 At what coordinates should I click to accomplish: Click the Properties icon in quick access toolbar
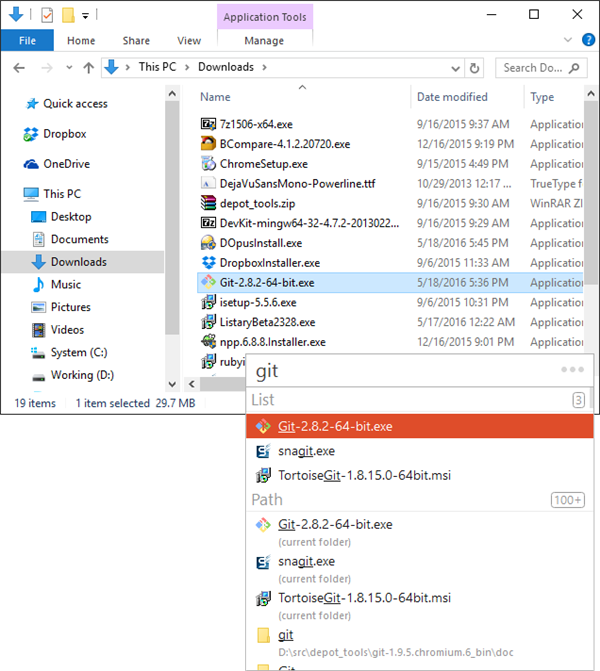click(x=47, y=15)
